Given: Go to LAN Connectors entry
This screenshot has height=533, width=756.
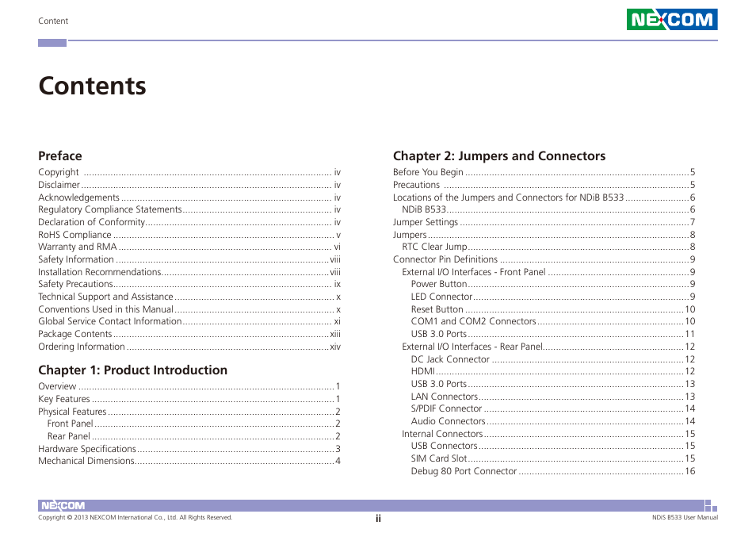Looking at the screenshot, I should (x=553, y=396).
